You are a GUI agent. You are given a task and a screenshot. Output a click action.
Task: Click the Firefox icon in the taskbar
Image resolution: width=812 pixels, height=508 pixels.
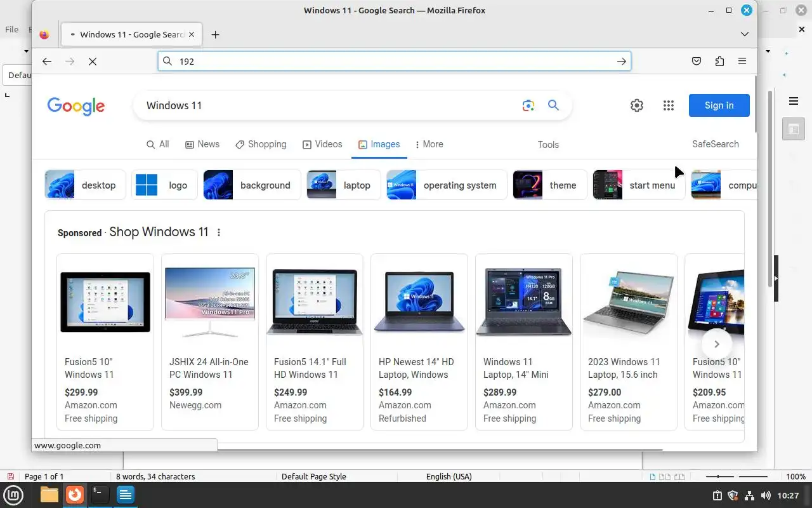pyautogui.click(x=75, y=495)
